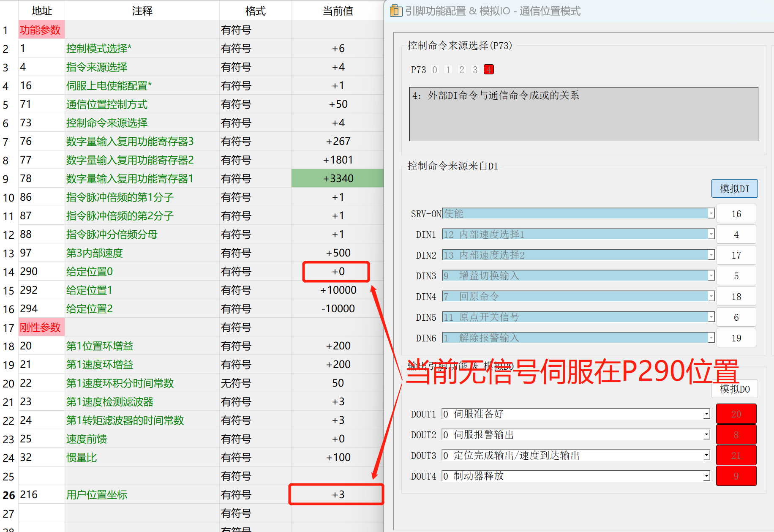Click red DOUT1 indicator 20
Screen dimensions: 774x532
[736, 414]
